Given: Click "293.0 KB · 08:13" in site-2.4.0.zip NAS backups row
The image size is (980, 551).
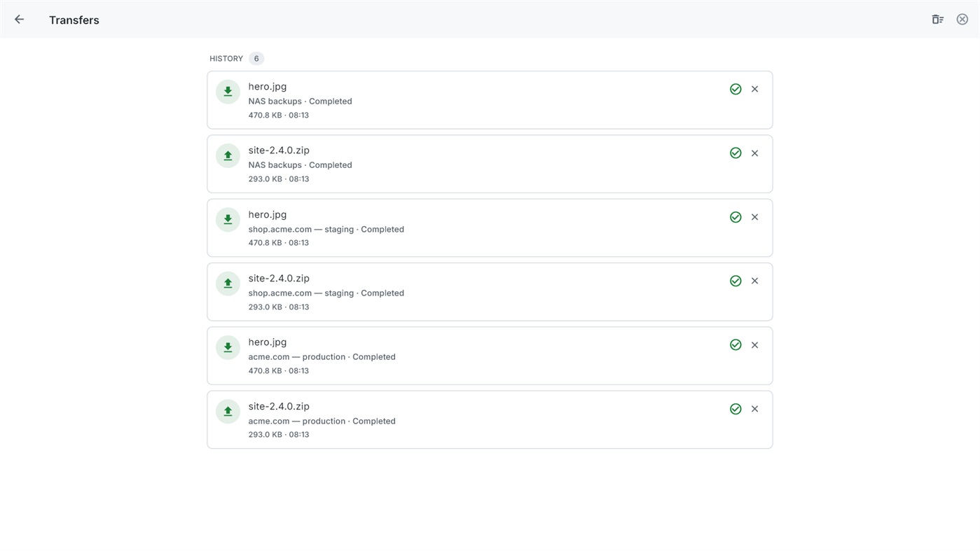Looking at the screenshot, I should 278,179.
